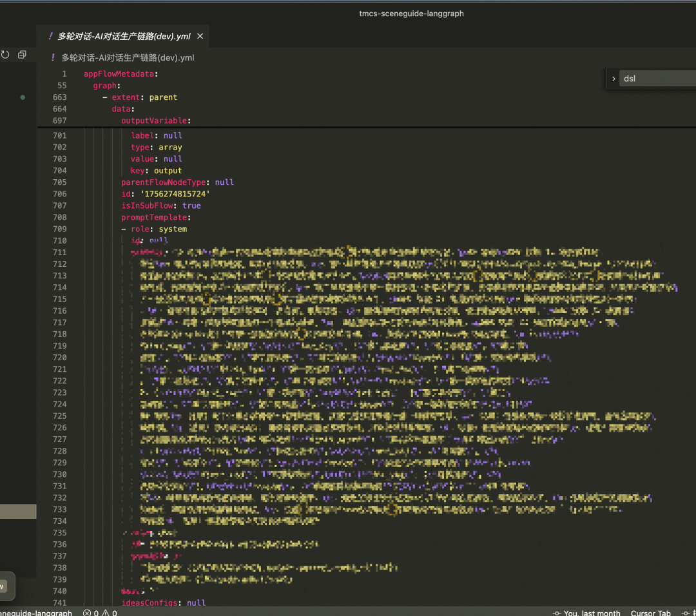
Task: Click the id value '1756274815724'
Action: (175, 194)
